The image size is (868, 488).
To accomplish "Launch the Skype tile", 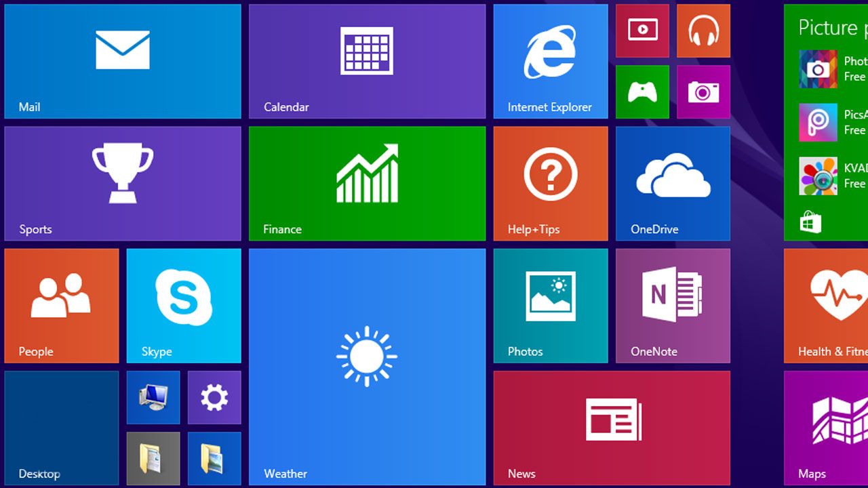I will coord(184,306).
